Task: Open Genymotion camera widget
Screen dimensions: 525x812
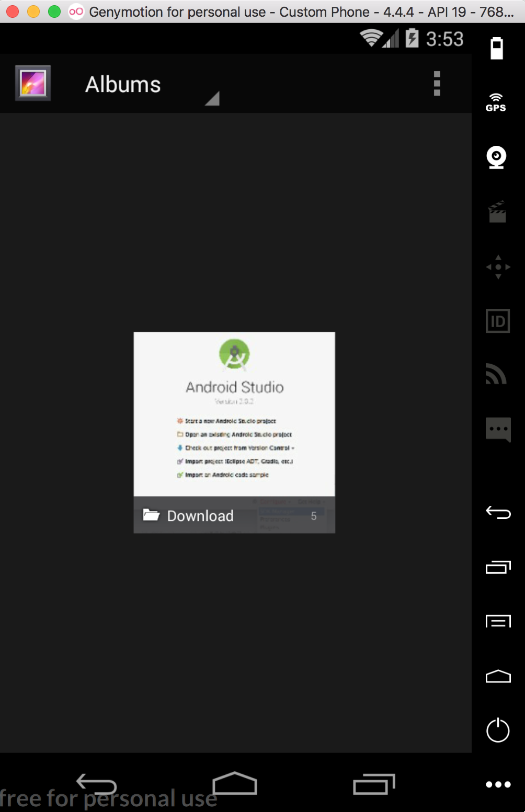Action: [496, 157]
